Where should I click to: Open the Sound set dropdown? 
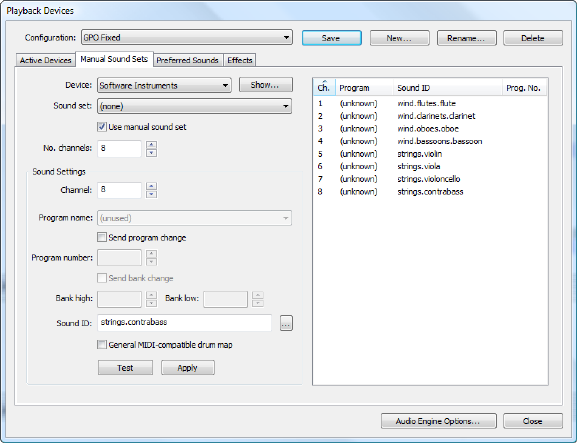click(x=194, y=106)
